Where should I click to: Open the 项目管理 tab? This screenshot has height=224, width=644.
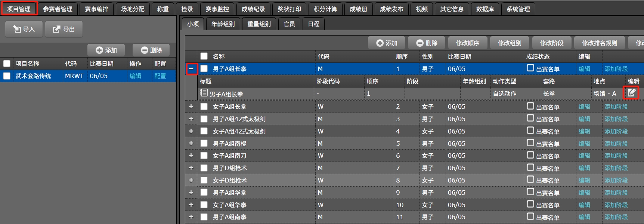(19, 9)
